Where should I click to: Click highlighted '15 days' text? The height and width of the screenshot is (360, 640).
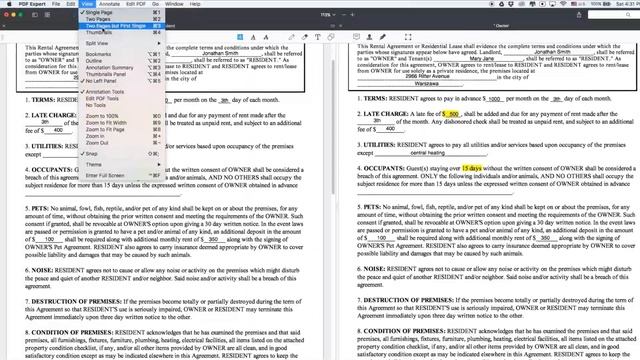471,168
